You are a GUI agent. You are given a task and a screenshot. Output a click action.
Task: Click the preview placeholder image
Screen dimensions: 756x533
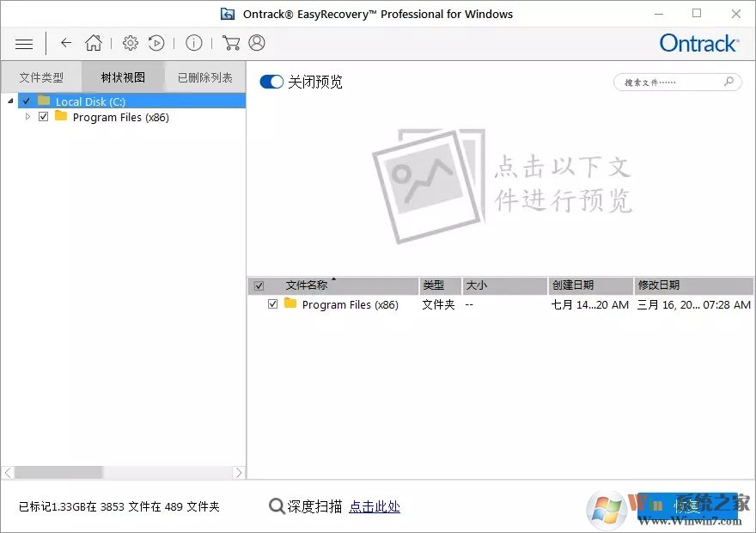[x=428, y=185]
